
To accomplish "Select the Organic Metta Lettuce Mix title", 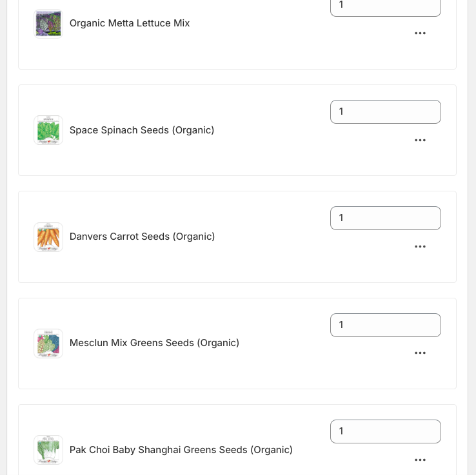I will 130,23.
